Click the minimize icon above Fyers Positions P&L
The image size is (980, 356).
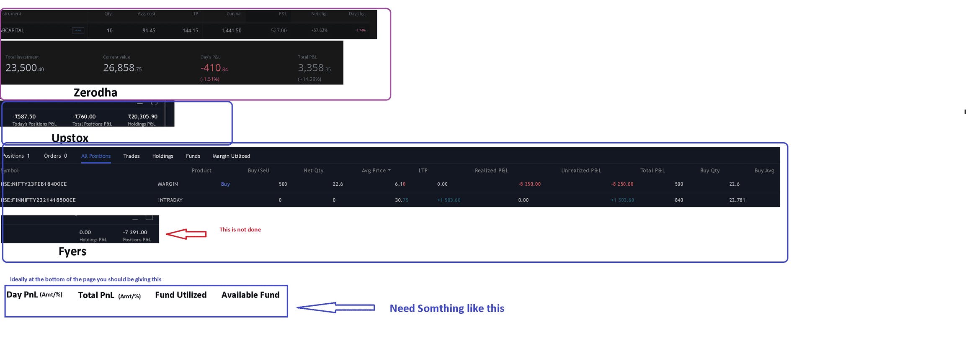135,218
